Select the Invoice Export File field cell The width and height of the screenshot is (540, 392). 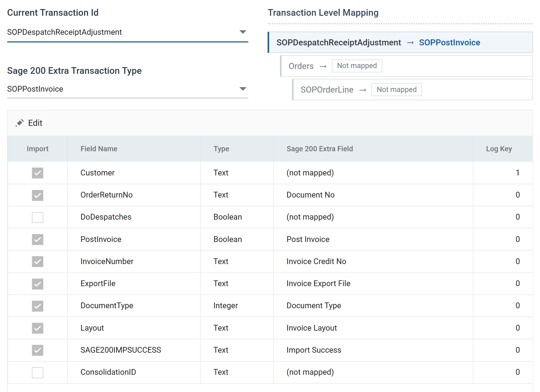[x=374, y=284]
